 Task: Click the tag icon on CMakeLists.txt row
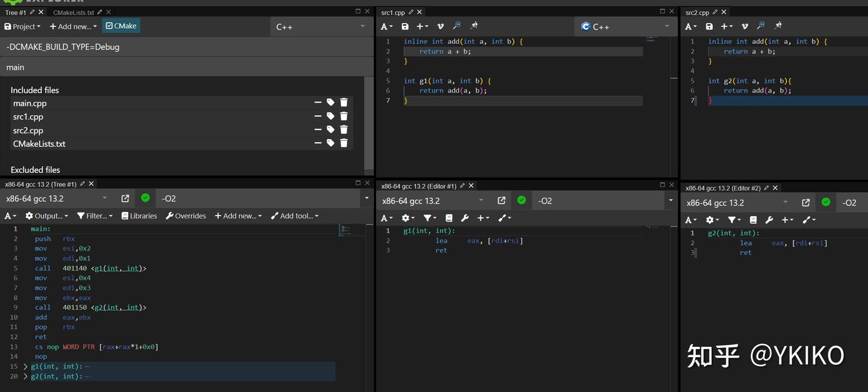pos(330,143)
